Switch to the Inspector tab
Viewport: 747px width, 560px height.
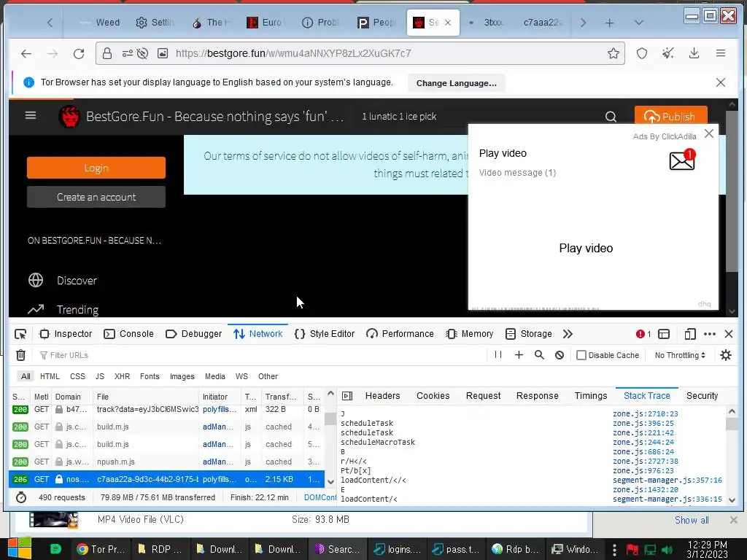point(66,334)
